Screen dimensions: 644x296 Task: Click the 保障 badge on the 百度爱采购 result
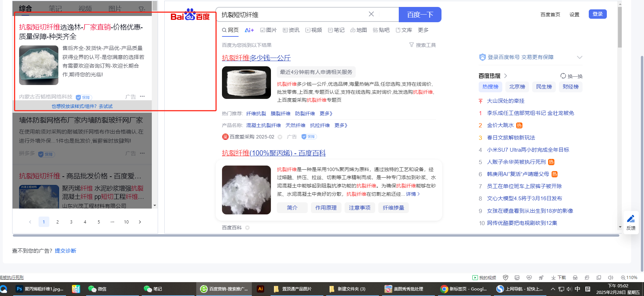click(309, 137)
